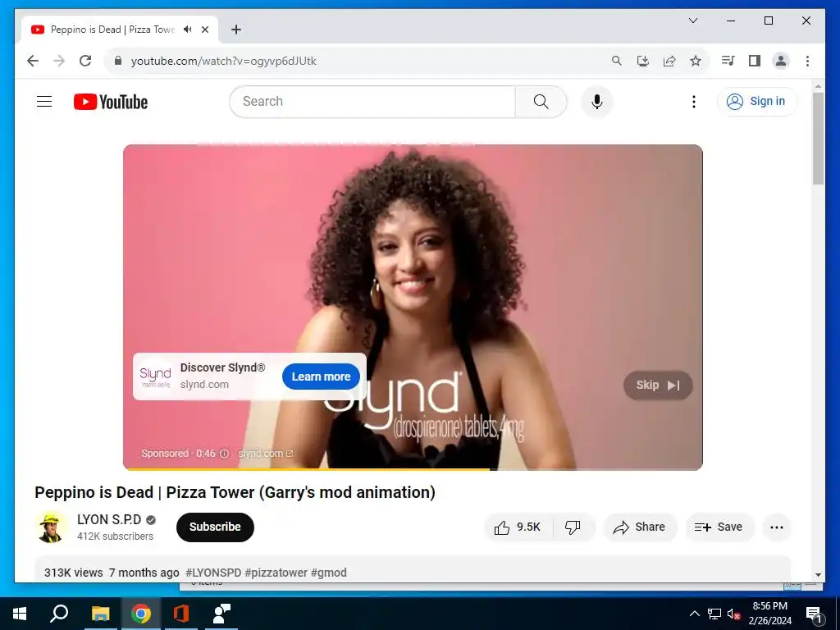
Task: Open Windows notification center
Action: coord(813,614)
